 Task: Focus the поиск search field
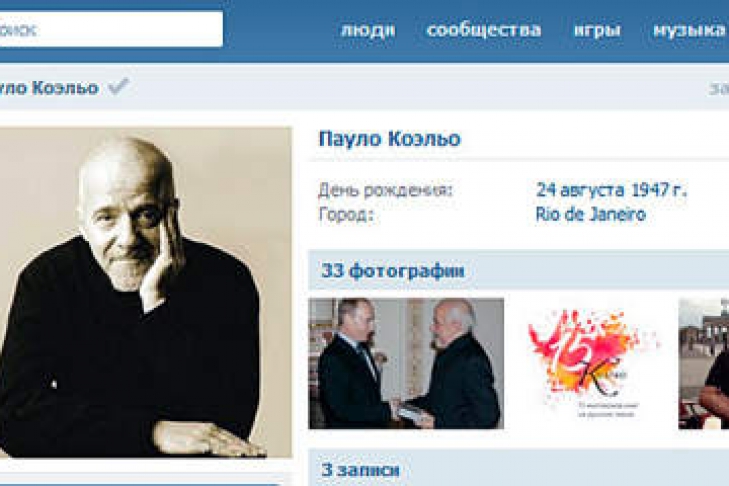[x=111, y=29]
